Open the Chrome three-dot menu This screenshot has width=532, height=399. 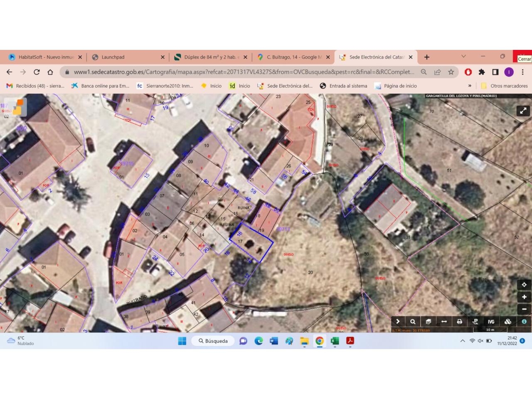[522, 72]
